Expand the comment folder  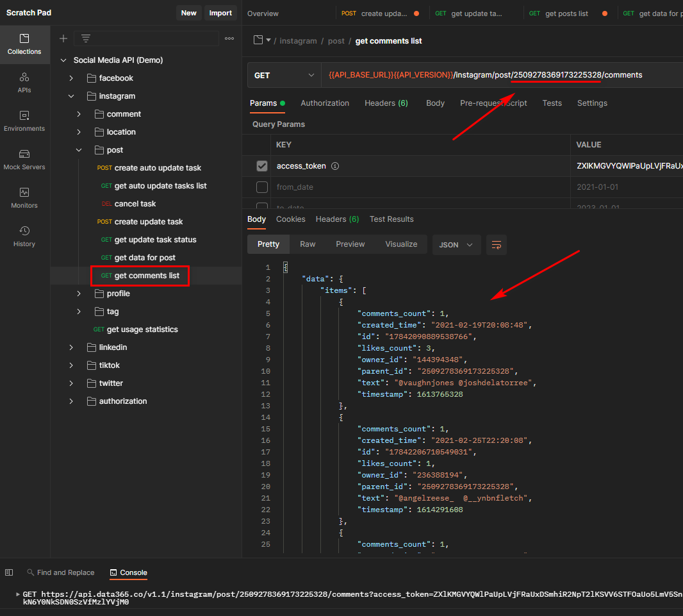(x=79, y=114)
